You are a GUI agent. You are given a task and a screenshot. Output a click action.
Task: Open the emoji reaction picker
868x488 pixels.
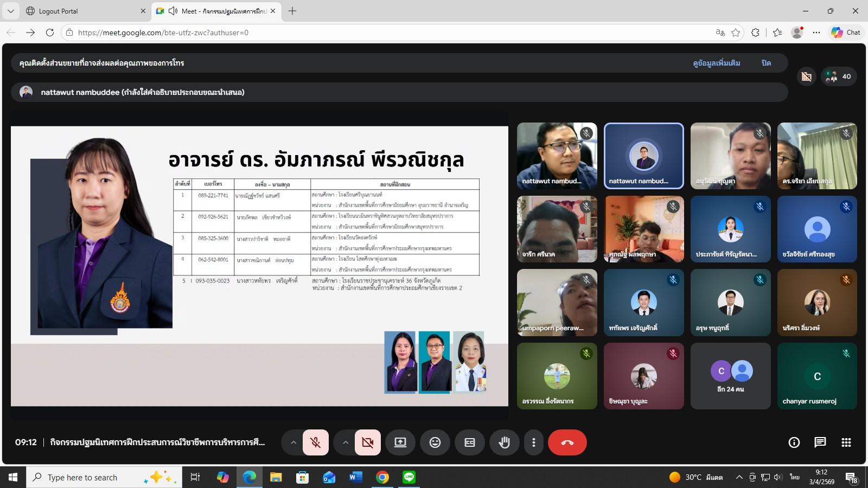point(435,442)
